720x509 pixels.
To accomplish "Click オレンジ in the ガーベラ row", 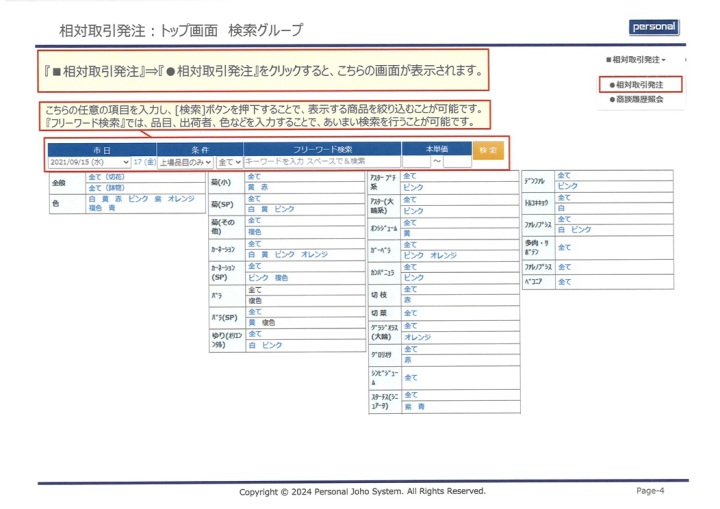I will [443, 255].
